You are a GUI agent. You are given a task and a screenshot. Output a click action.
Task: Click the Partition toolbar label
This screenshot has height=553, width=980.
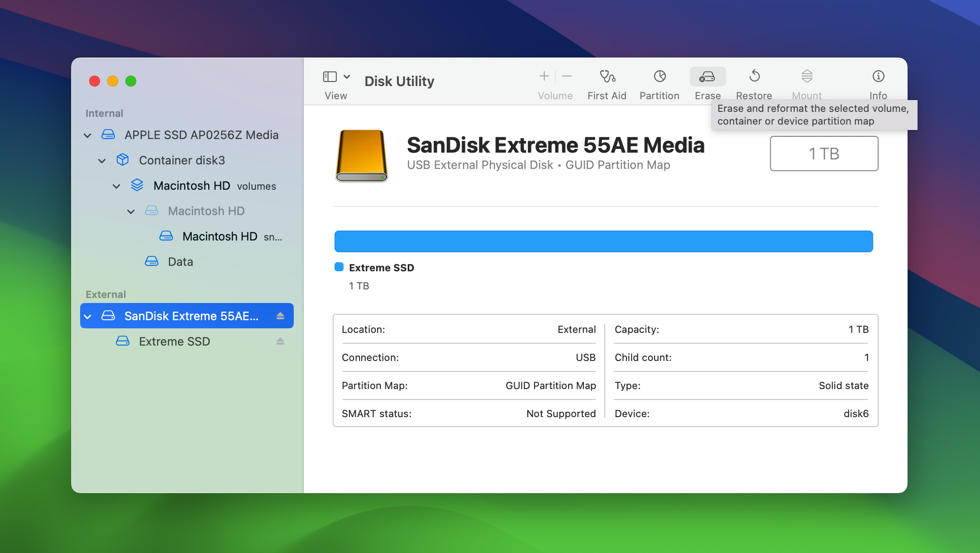click(659, 96)
